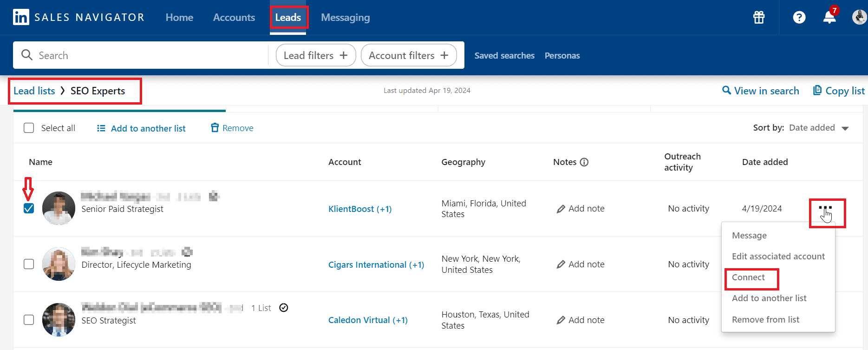Open the Director, Lifecycle Marketing profile photo
868x350 pixels.
click(59, 264)
